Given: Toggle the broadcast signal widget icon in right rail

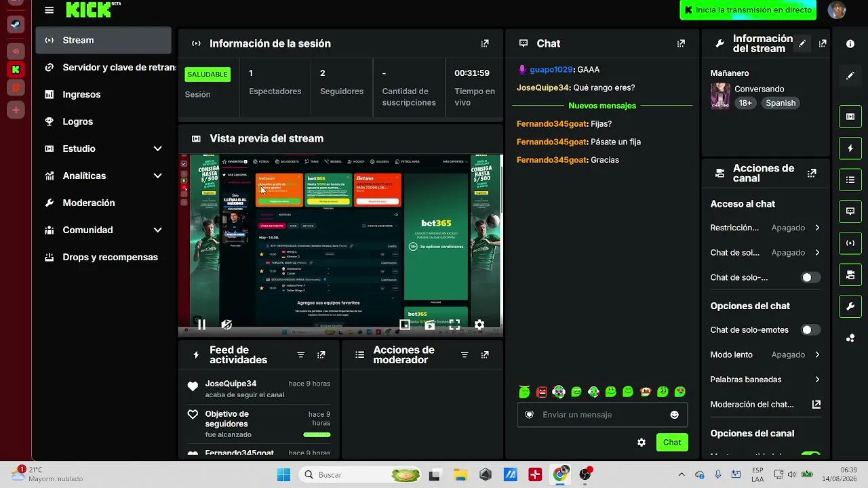Looking at the screenshot, I should (x=850, y=243).
